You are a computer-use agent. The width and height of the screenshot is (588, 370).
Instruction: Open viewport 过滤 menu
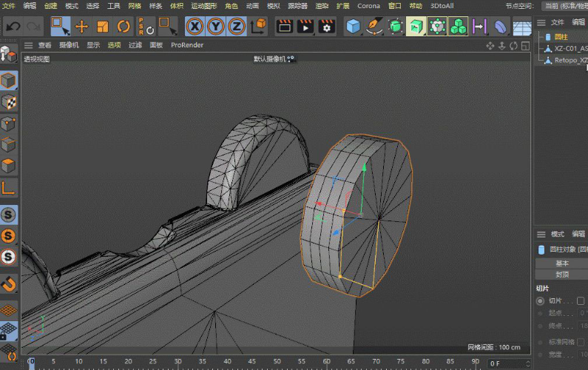[135, 45]
